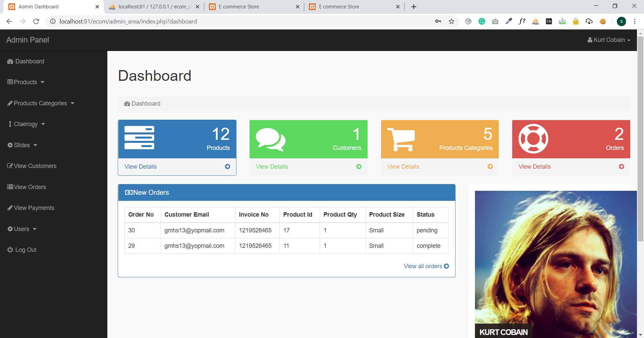This screenshot has width=644, height=338.
Task: Click the View all orders link
Action: pos(426,266)
